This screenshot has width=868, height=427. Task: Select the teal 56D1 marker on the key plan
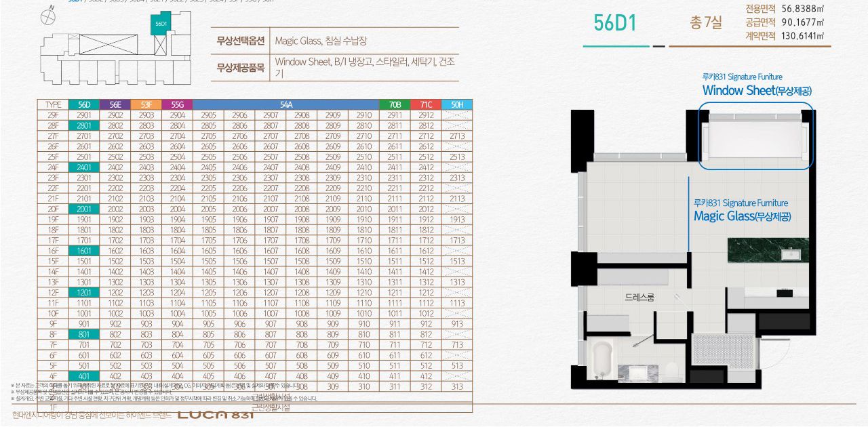coord(161,24)
